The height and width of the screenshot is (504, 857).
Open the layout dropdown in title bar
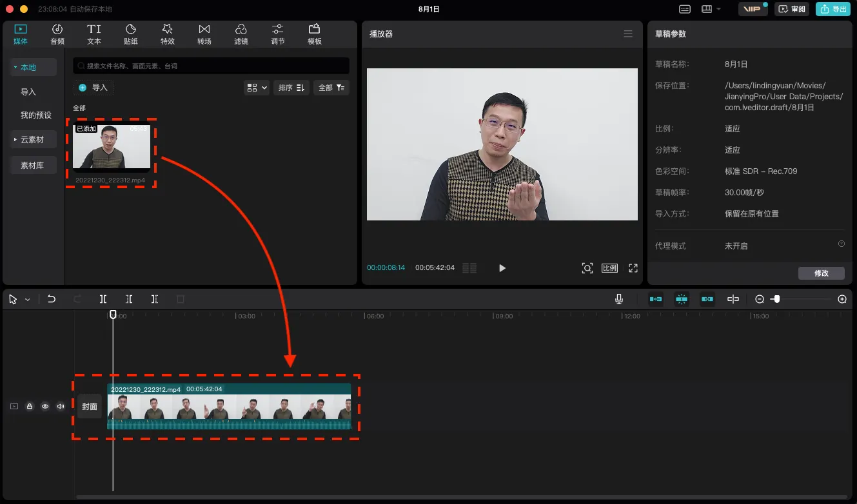[711, 9]
